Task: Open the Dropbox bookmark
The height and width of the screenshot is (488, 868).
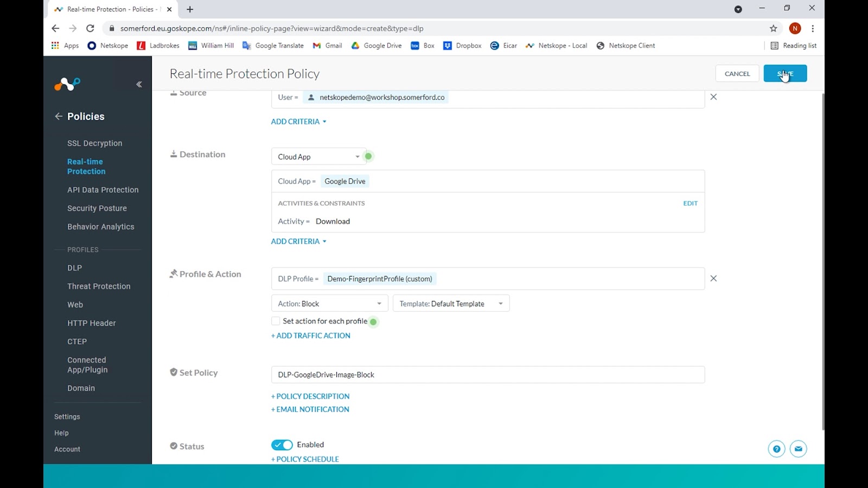Action: click(x=462, y=46)
